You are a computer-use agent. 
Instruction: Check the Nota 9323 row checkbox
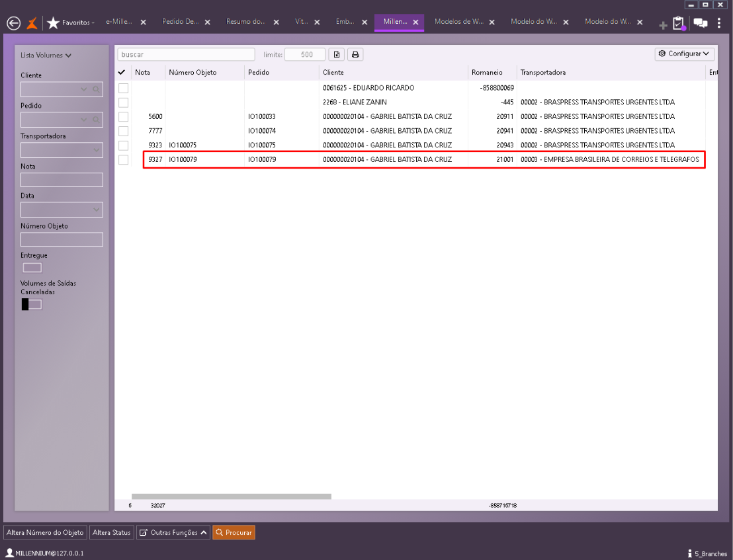point(124,145)
